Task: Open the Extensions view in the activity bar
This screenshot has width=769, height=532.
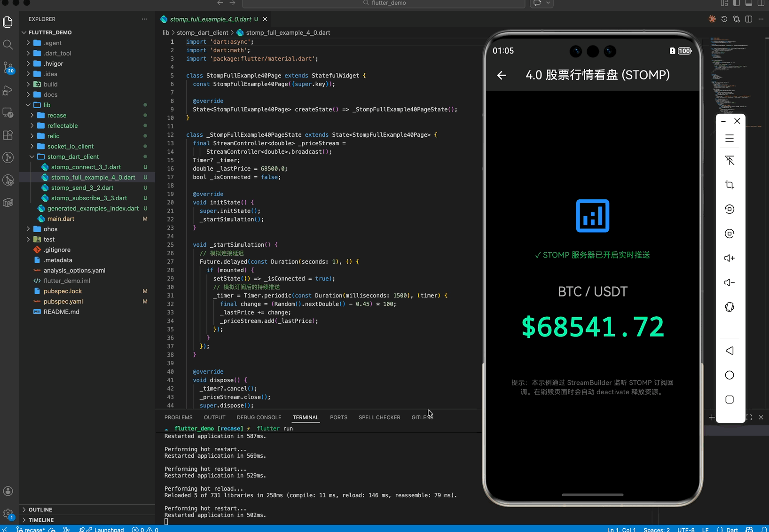Action: pos(8,135)
